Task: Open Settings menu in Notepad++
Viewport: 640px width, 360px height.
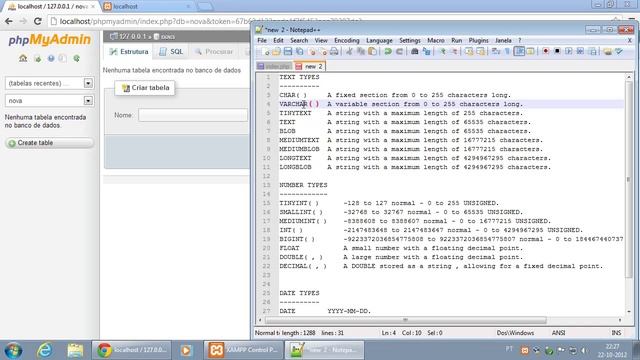Action: click(x=410, y=40)
